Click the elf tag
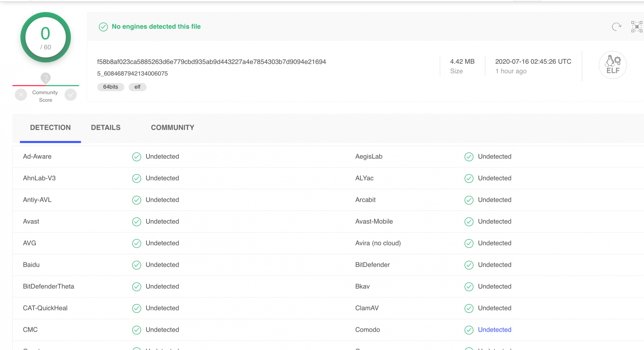This screenshot has width=644, height=350. coord(137,87)
